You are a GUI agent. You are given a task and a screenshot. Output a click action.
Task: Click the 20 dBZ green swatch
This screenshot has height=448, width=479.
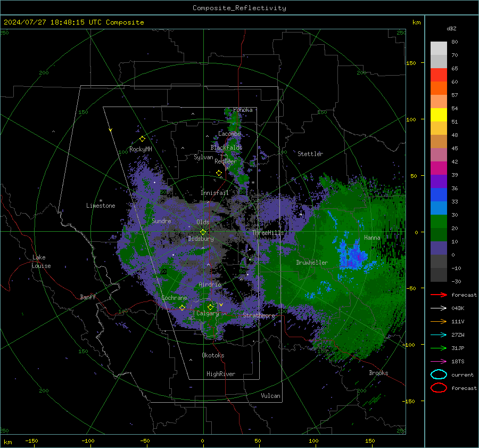click(439, 222)
